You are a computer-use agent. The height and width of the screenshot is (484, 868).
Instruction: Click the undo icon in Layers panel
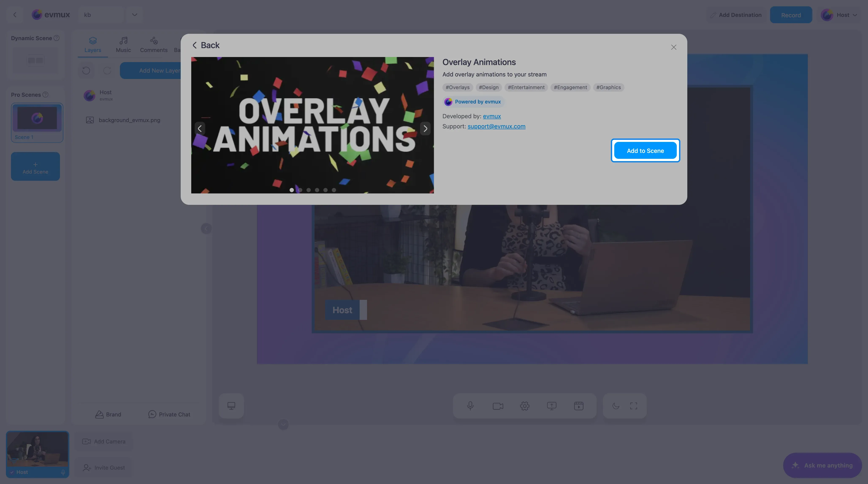86,71
